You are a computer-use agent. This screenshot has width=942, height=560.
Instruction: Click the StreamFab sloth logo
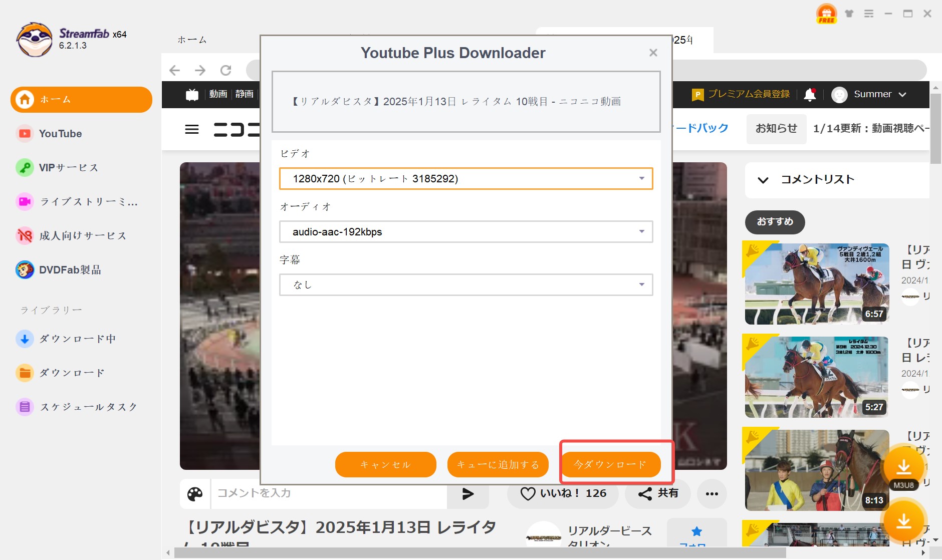(34, 40)
